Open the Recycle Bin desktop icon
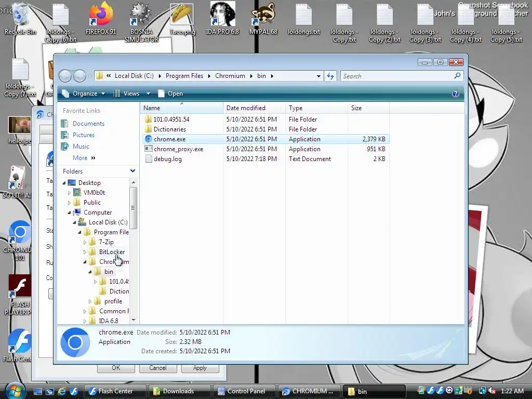Viewport: 532px width, 399px height. coord(20,19)
